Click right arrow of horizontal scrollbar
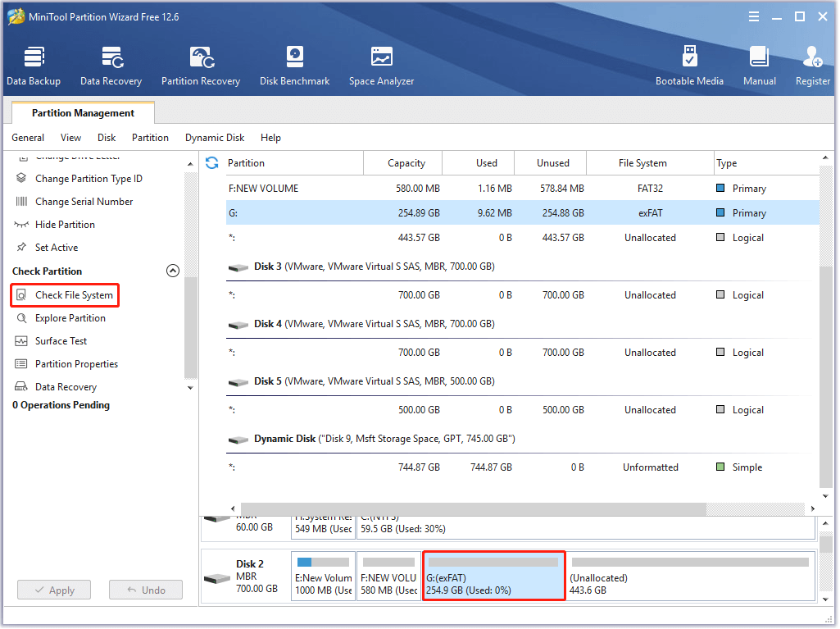The height and width of the screenshot is (629, 840). click(813, 508)
